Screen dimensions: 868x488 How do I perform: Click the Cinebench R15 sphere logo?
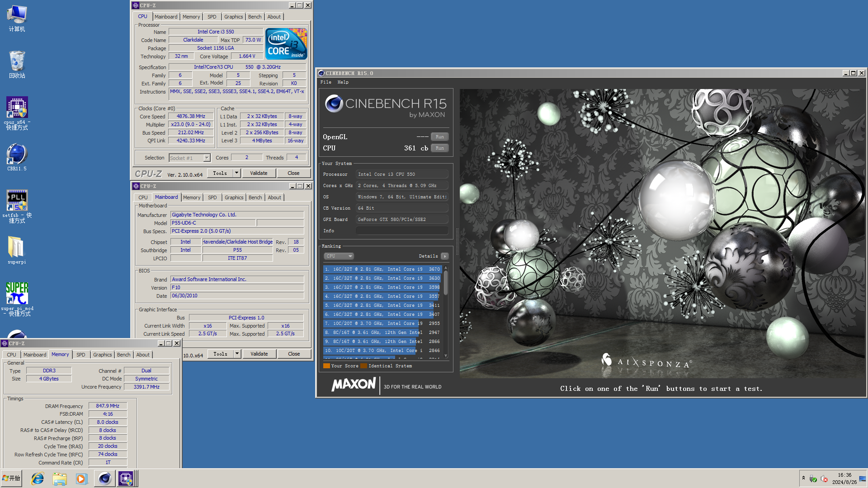click(x=334, y=103)
